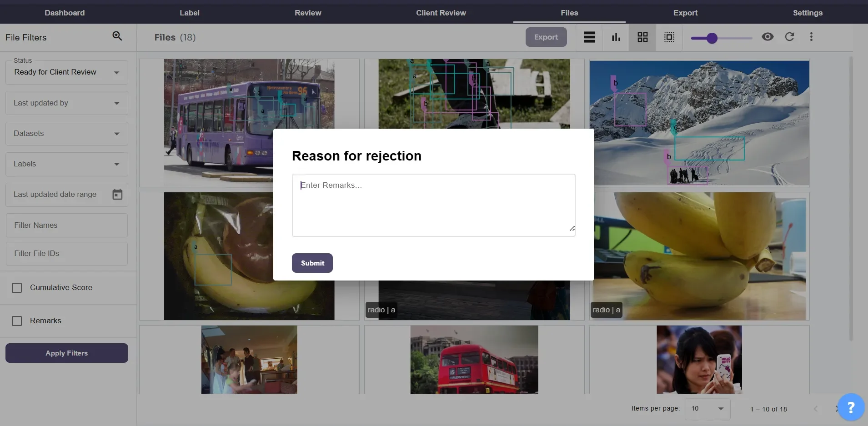
Task: Select the grid view layout
Action: tap(642, 37)
